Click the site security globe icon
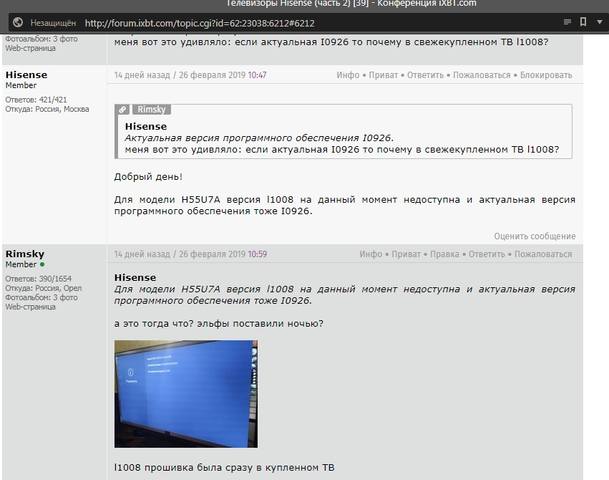 pos(18,23)
